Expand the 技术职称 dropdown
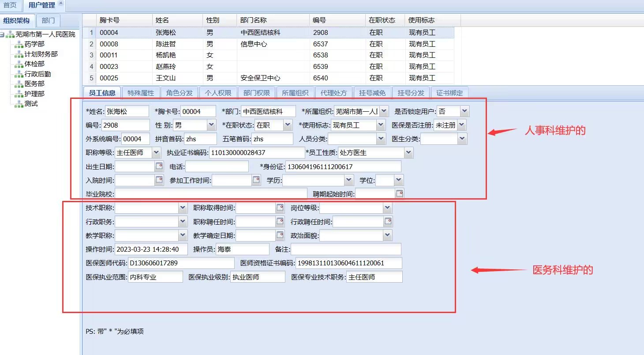644x355 pixels. pyautogui.click(x=183, y=208)
